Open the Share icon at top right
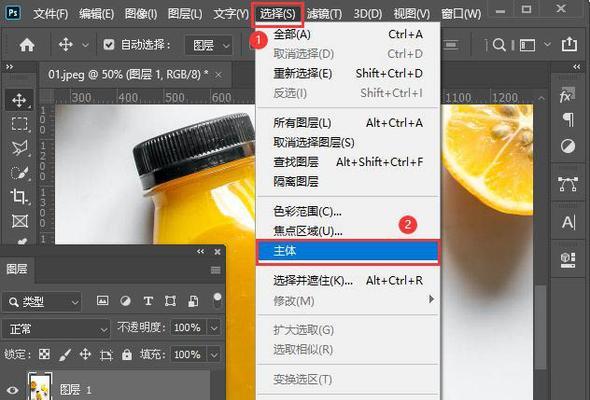This screenshot has height=400, width=590. 569,44
